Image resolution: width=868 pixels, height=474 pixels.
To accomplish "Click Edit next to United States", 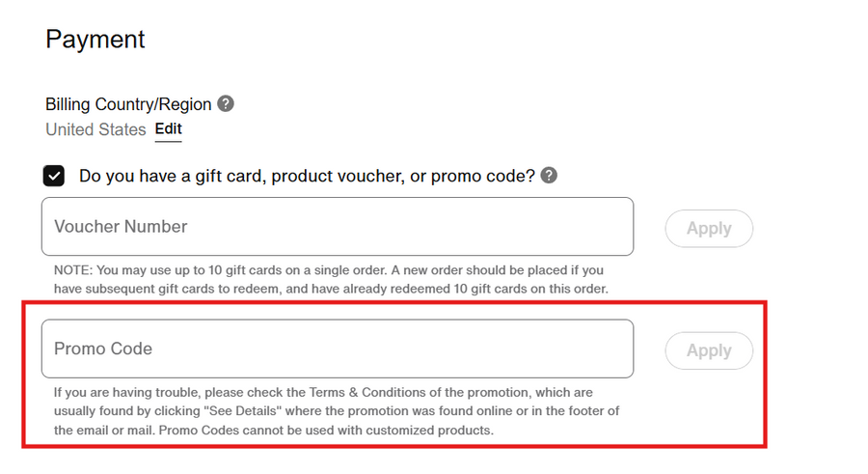I will pos(168,129).
